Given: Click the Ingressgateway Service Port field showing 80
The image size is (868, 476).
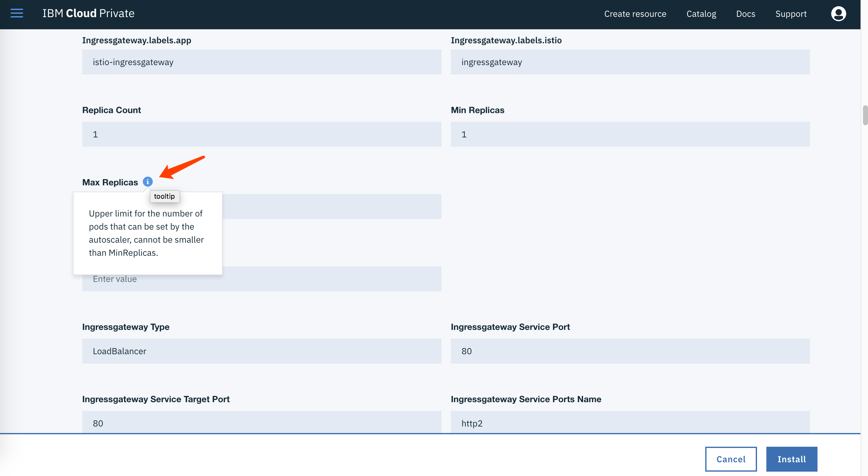Looking at the screenshot, I should point(630,351).
